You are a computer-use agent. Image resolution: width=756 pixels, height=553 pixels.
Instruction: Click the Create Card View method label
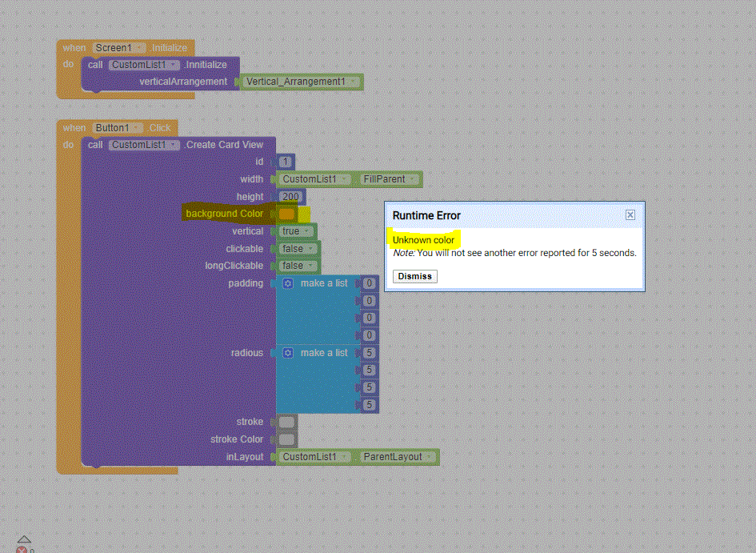pyautogui.click(x=225, y=145)
